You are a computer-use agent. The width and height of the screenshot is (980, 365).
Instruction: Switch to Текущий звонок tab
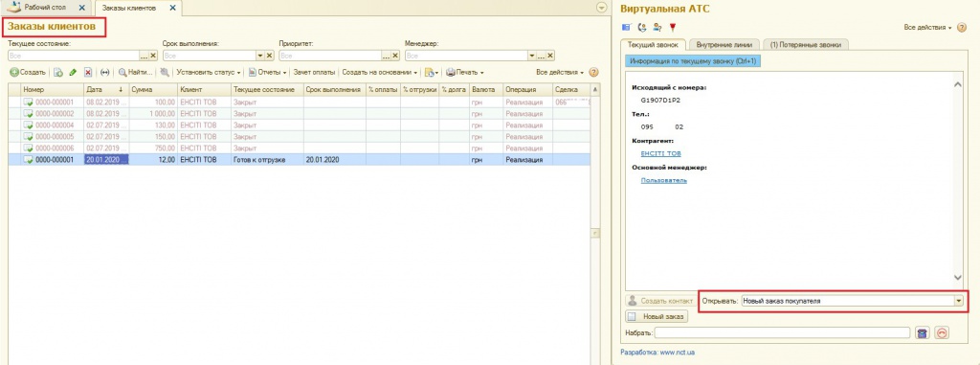(x=653, y=44)
